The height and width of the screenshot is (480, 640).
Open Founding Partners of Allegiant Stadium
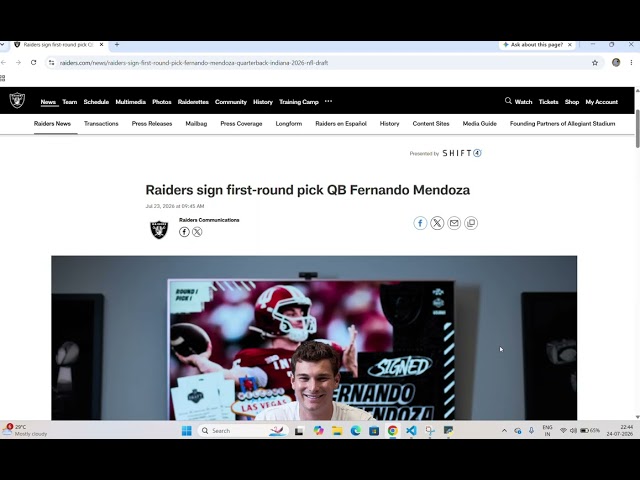click(x=562, y=123)
